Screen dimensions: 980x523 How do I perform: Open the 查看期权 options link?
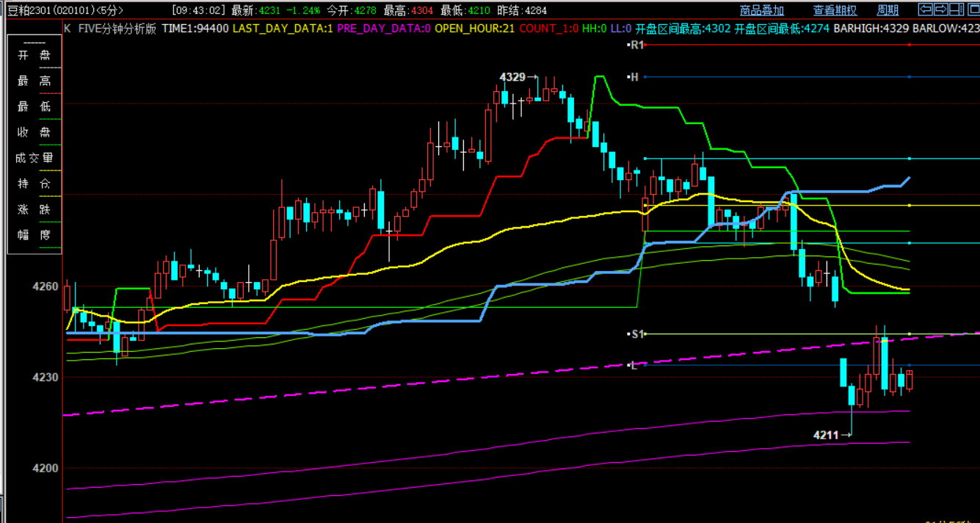click(835, 10)
